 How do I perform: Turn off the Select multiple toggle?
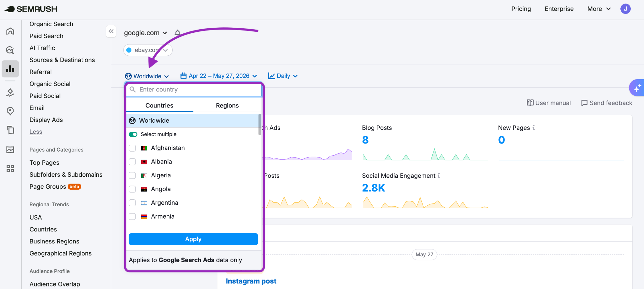point(133,134)
